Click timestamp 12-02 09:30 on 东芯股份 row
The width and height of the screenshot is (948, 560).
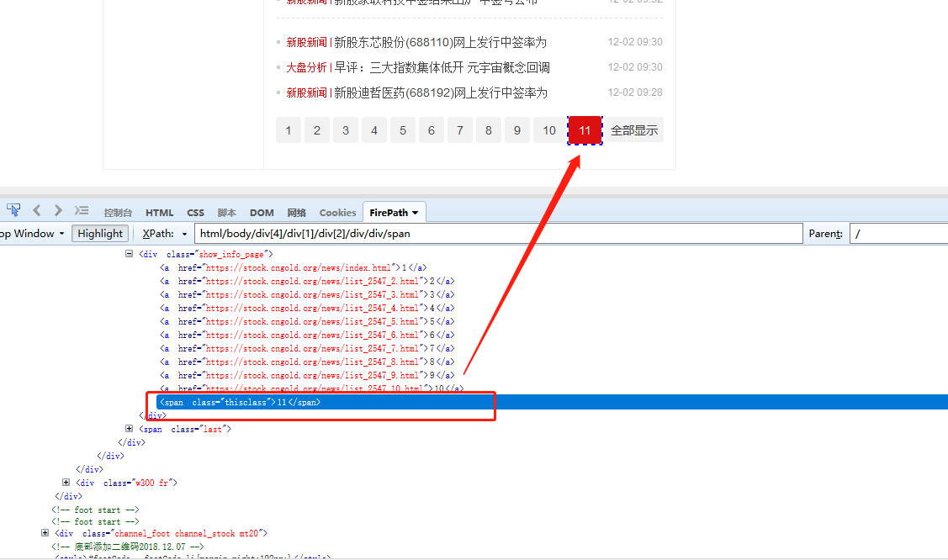(x=635, y=42)
